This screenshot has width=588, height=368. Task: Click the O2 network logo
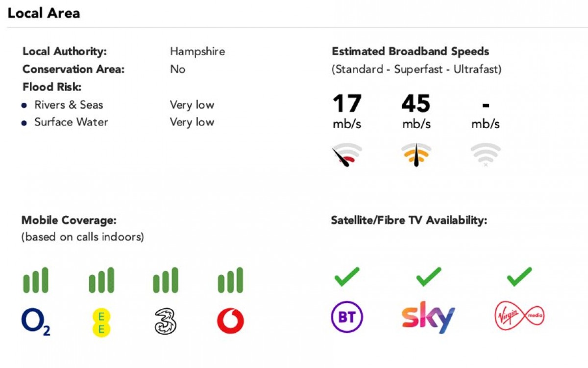[36, 322]
